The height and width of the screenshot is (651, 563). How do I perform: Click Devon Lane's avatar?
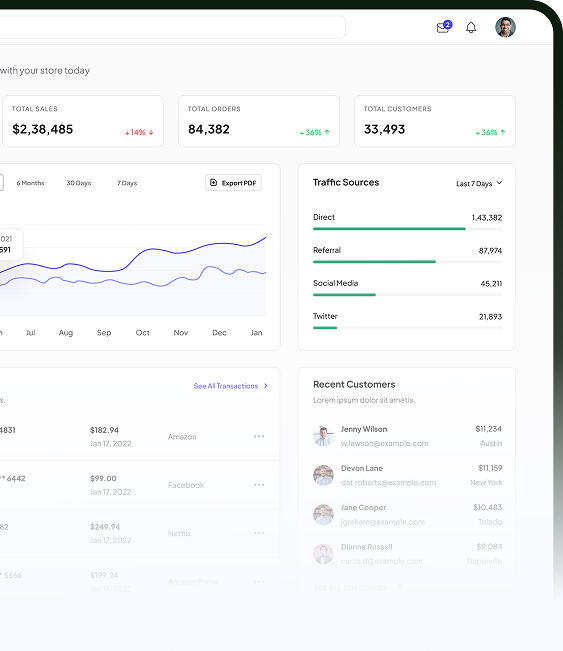(x=323, y=475)
